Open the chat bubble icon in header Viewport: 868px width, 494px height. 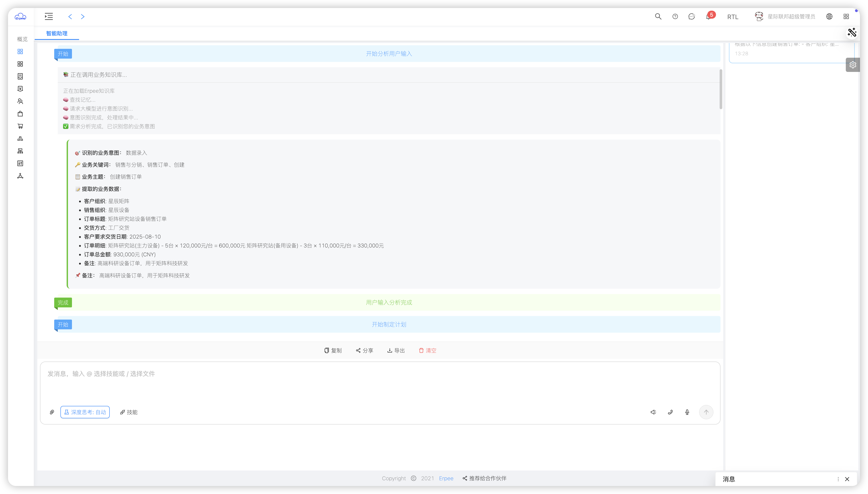[x=691, y=17]
